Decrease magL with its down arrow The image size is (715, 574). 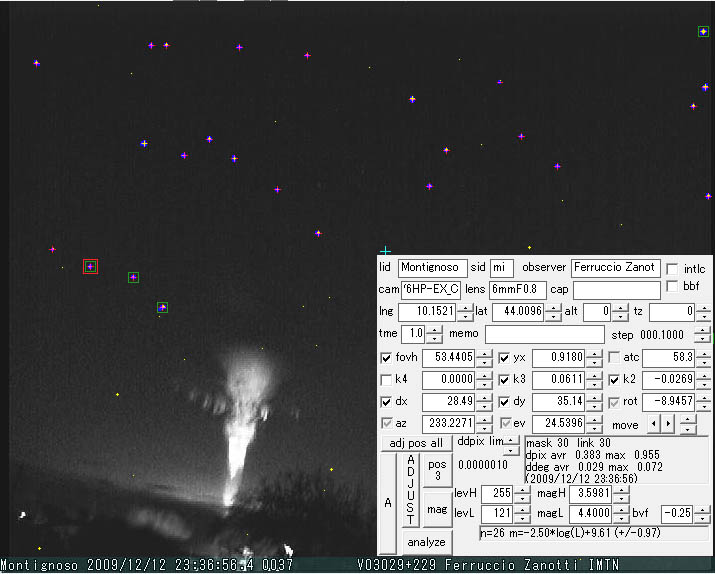click(621, 518)
